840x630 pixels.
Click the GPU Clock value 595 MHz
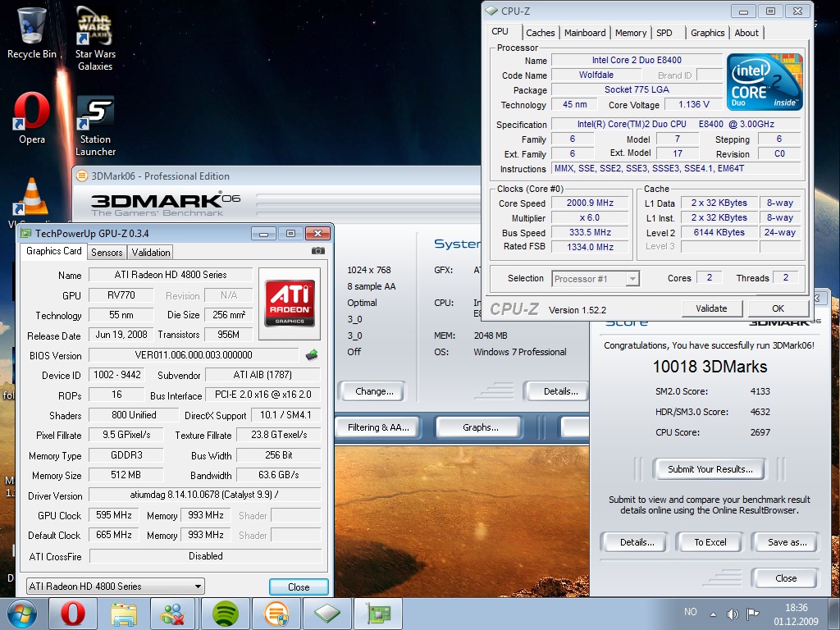pos(113,515)
